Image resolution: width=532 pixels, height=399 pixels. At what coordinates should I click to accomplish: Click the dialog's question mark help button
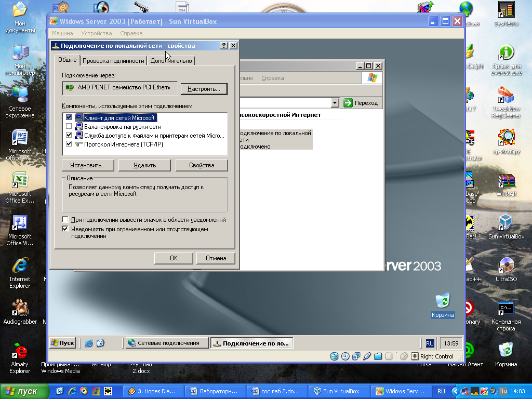click(x=223, y=46)
